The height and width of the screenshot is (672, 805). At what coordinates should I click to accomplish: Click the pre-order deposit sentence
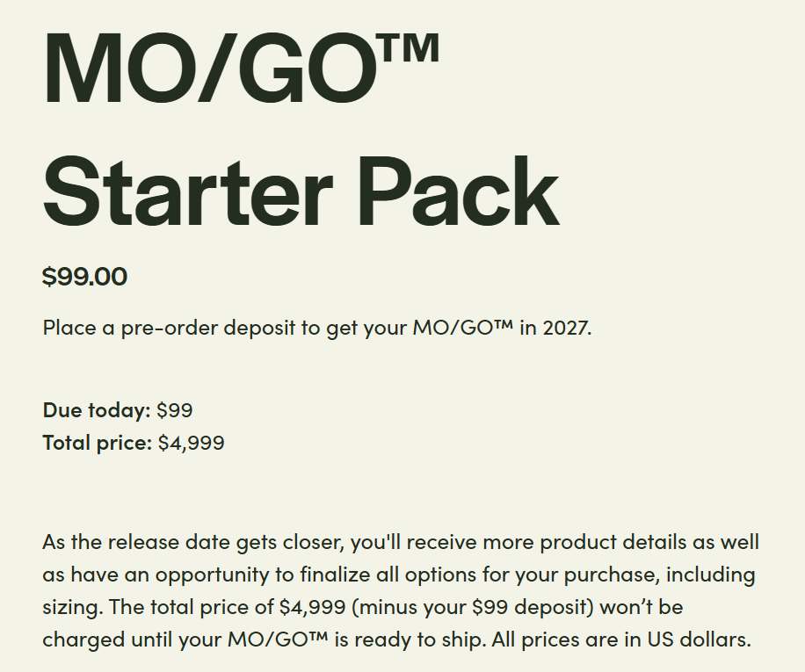317,329
